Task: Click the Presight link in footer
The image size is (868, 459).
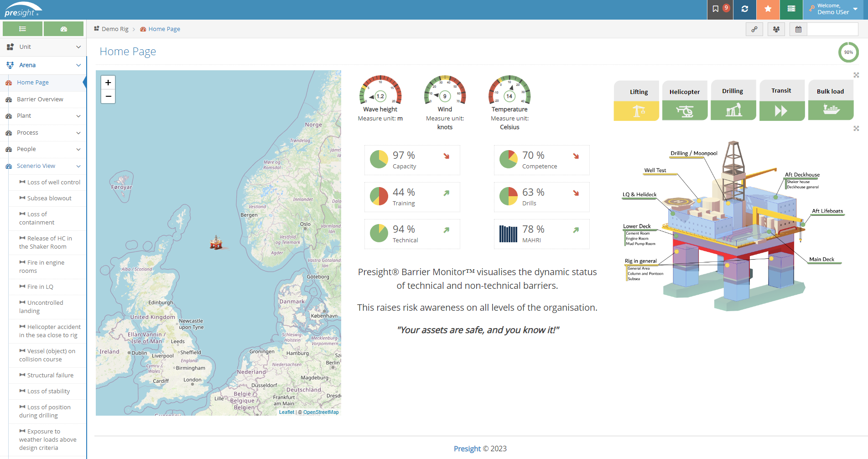Action: point(467,449)
